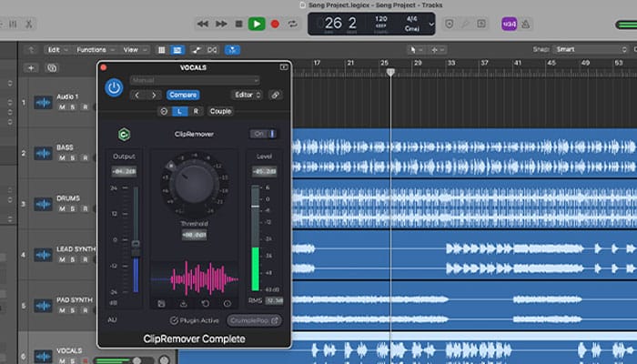Click the 120 tempo value
637x364 pixels.
380,19
